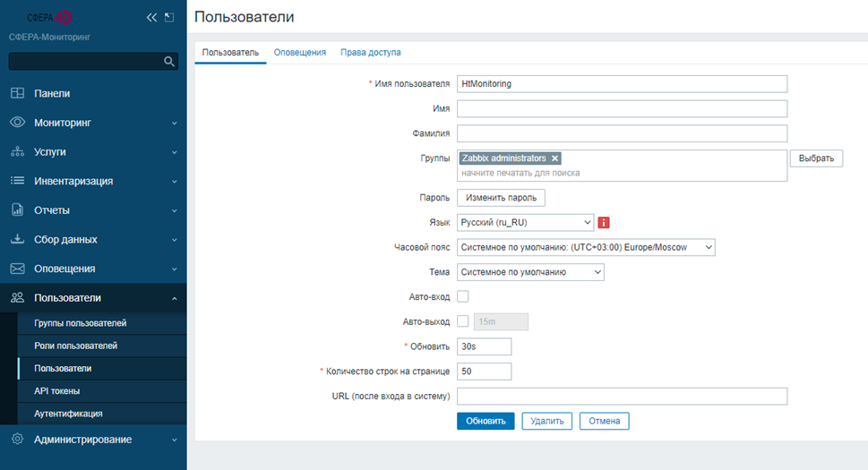Open the Часовой пояс timezone dropdown
The width and height of the screenshot is (868, 470).
click(586, 247)
